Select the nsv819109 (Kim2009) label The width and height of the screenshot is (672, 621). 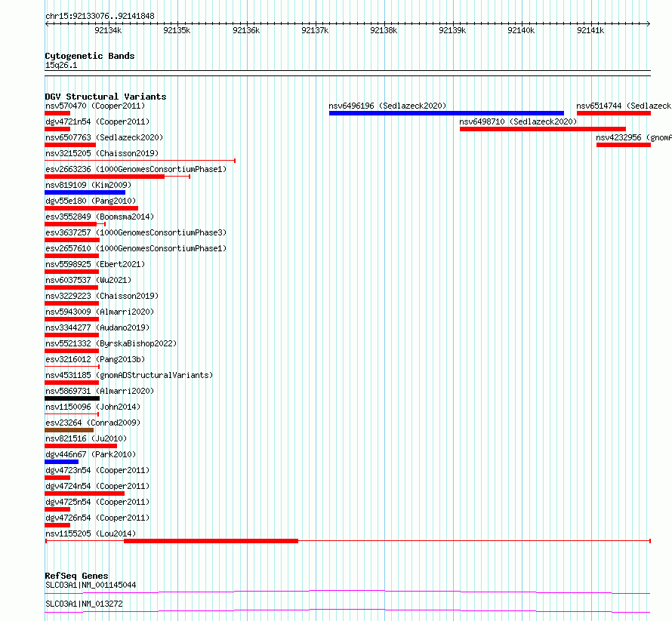(88, 185)
